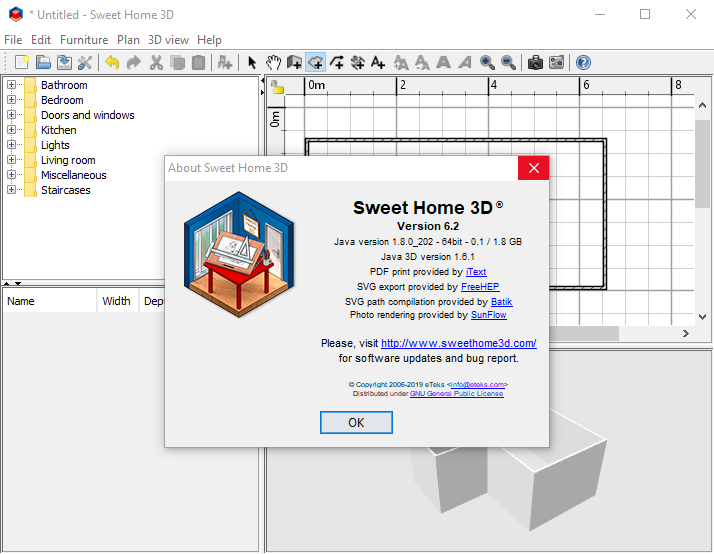The width and height of the screenshot is (714, 554).
Task: Expand the Lights furniture category
Action: pyautogui.click(x=11, y=145)
